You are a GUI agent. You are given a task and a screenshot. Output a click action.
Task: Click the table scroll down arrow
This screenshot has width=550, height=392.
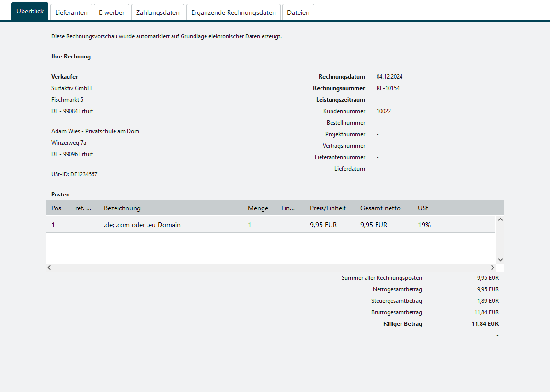pos(500,259)
